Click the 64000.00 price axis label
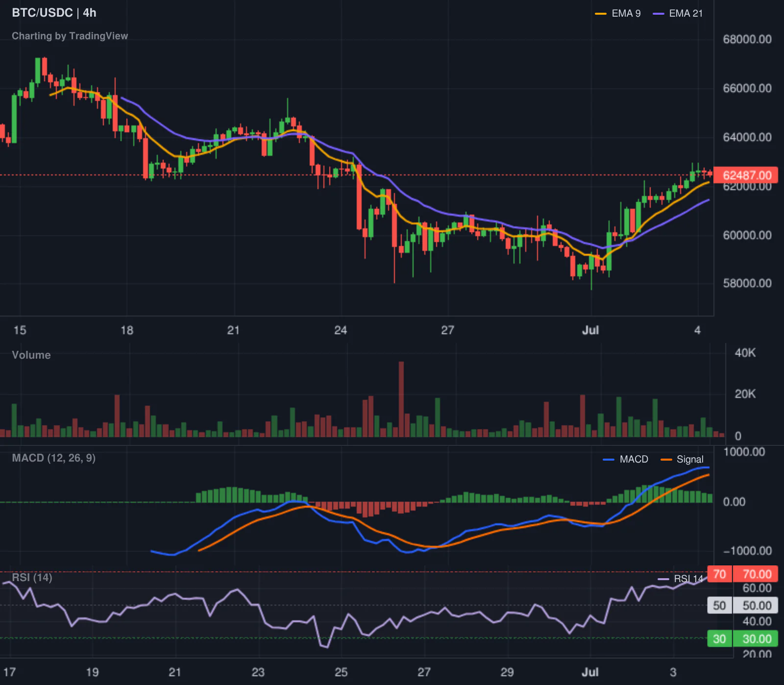This screenshot has height=685, width=784. [x=747, y=137]
